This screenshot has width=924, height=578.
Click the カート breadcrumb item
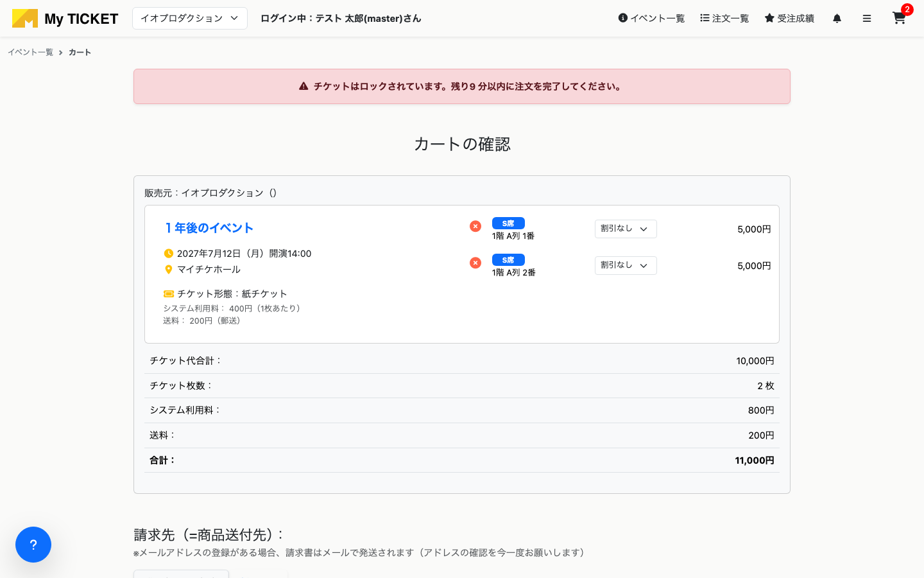(80, 53)
